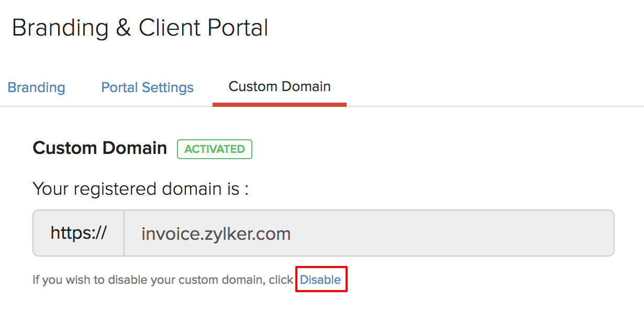Click the 'Your registered domain is' label

click(140, 188)
